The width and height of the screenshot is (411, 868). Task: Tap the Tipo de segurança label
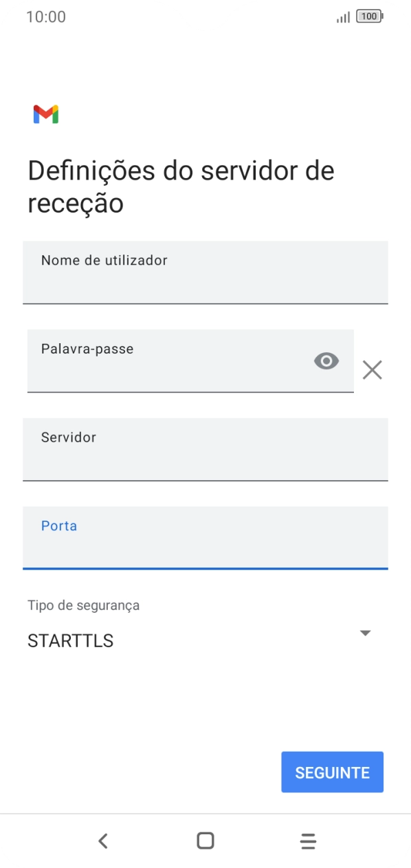[82, 605]
